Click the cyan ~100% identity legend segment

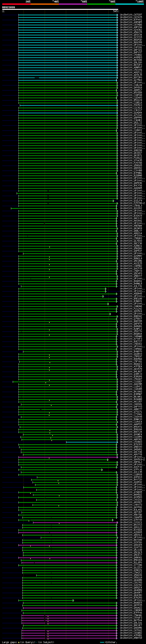click(130, 4)
